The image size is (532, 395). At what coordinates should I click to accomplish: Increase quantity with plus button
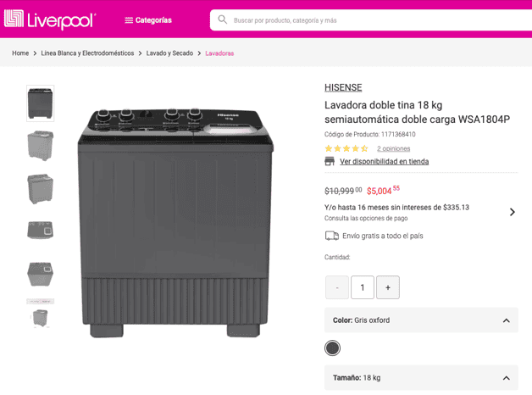pos(387,287)
